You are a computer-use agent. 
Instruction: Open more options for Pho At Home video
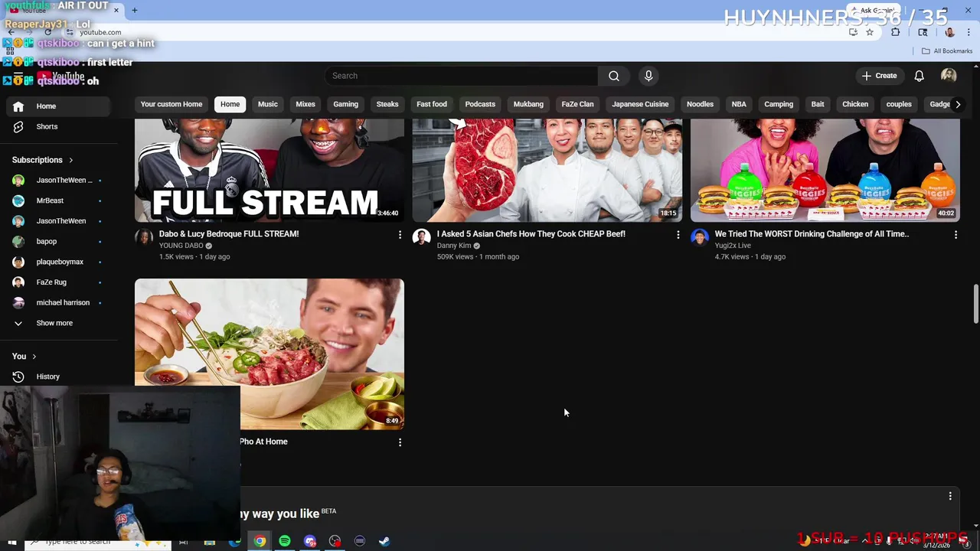click(x=400, y=442)
